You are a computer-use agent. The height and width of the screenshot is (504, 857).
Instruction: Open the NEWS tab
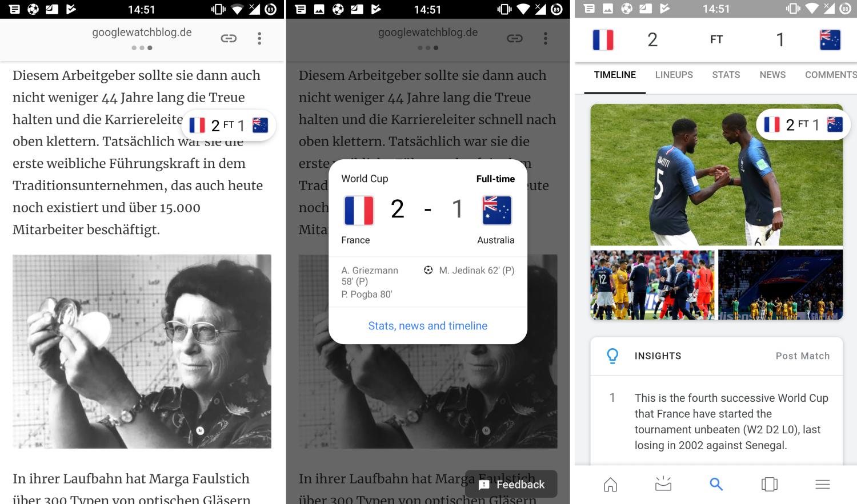point(772,75)
